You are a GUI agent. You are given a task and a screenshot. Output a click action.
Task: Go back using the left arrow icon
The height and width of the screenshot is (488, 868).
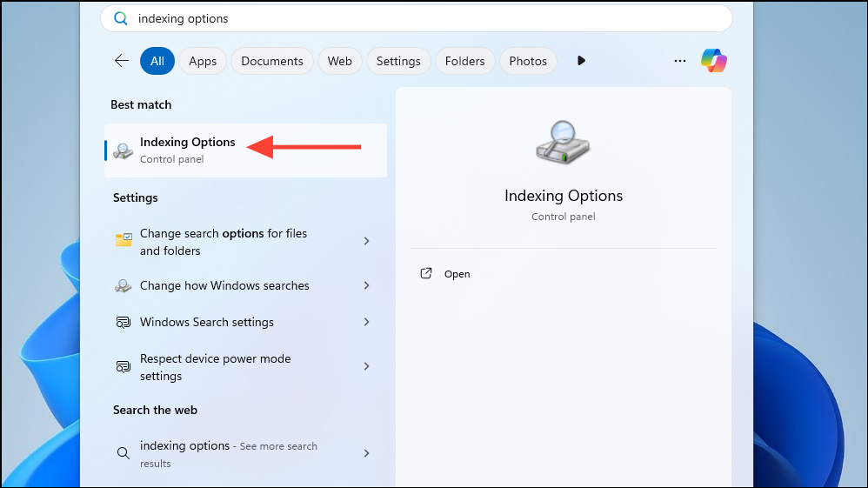pos(121,61)
